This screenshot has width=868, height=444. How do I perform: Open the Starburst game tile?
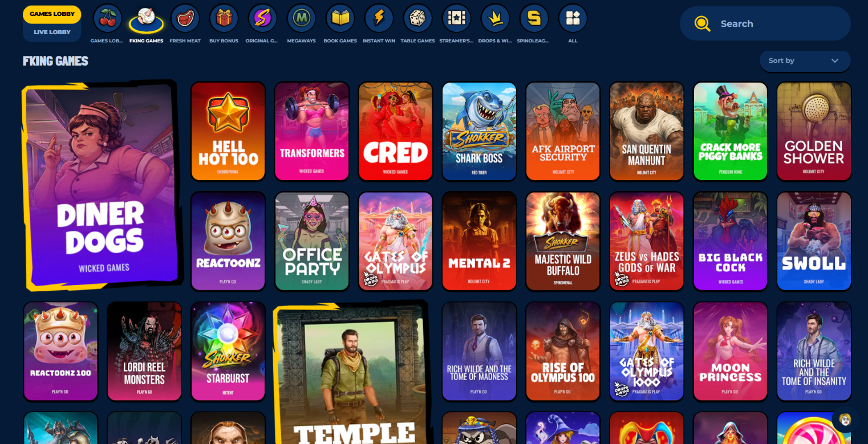(228, 351)
